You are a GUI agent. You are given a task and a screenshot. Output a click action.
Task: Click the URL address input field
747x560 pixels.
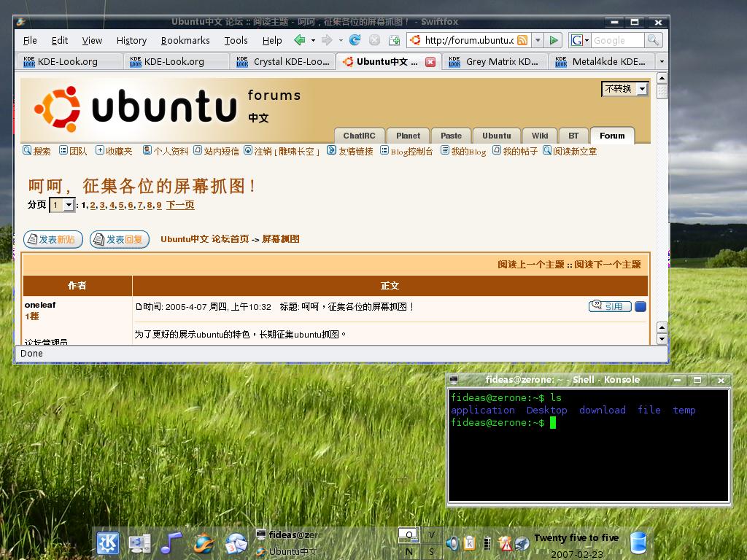(469, 41)
